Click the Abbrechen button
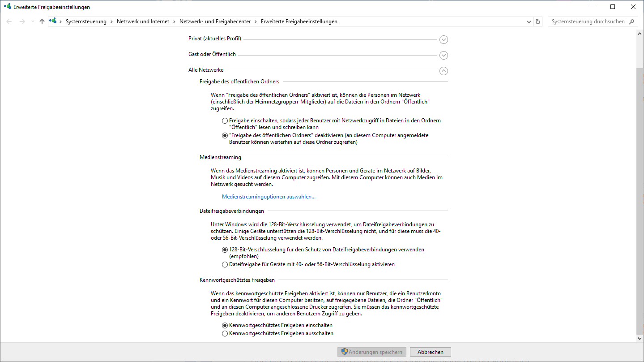Viewport: 644px width, 362px height. (x=431, y=352)
